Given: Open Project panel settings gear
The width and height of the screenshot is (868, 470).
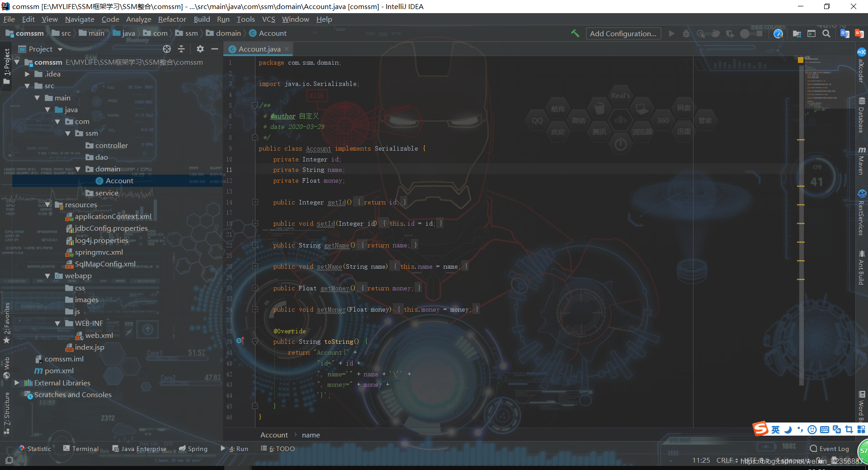Looking at the screenshot, I should click(200, 49).
